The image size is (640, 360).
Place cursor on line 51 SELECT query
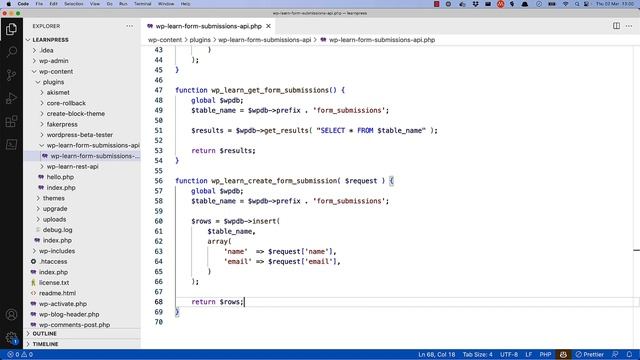[371, 131]
